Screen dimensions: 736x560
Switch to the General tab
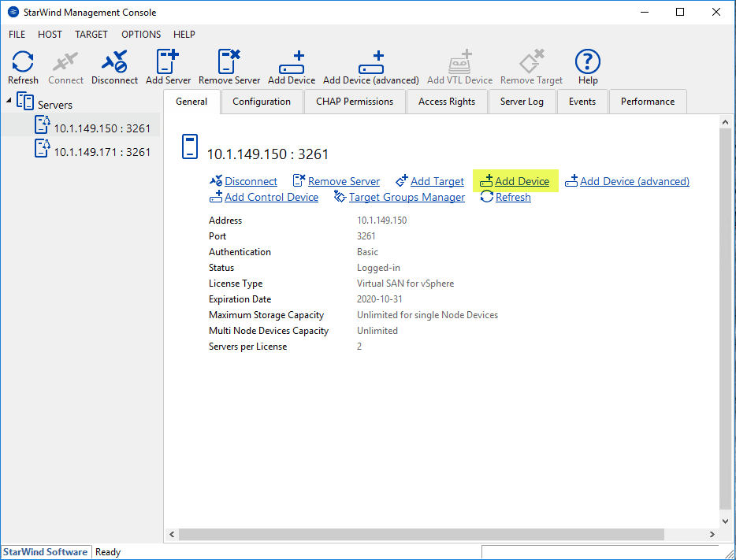pos(191,102)
